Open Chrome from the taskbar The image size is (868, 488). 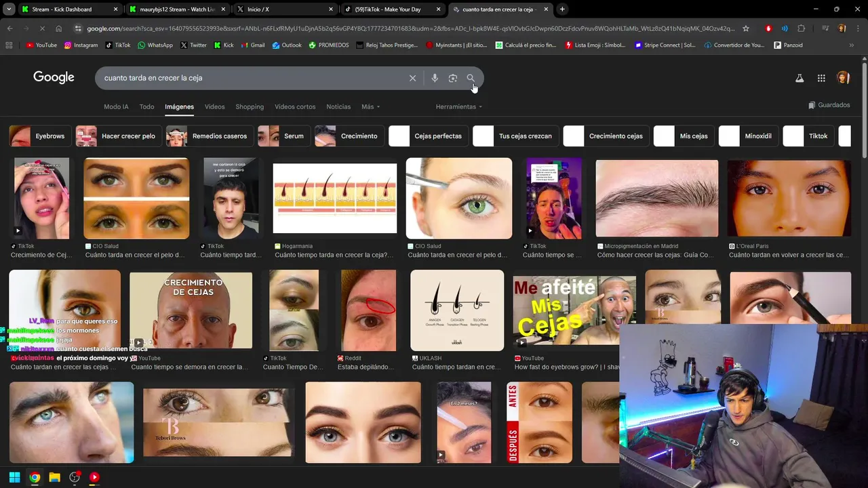point(35,477)
